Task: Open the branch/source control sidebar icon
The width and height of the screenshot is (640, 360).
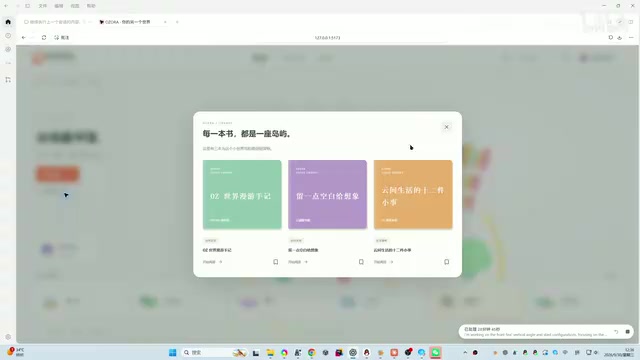Action: point(8,80)
